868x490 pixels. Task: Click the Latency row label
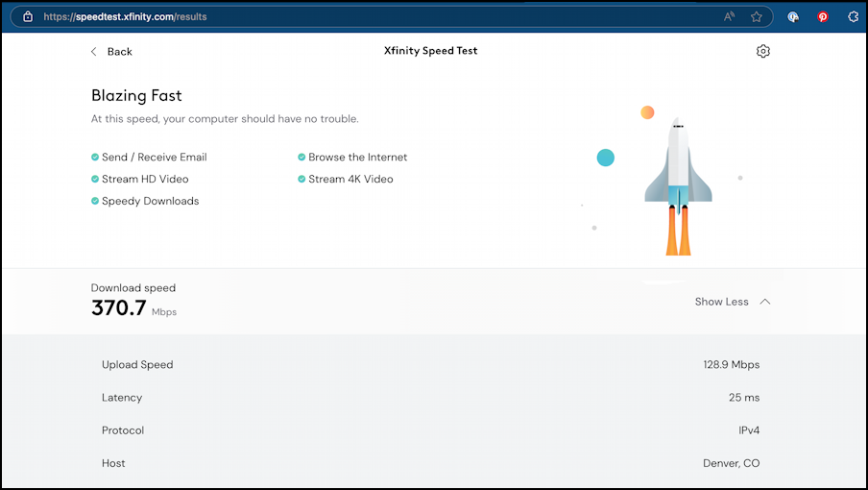122,398
